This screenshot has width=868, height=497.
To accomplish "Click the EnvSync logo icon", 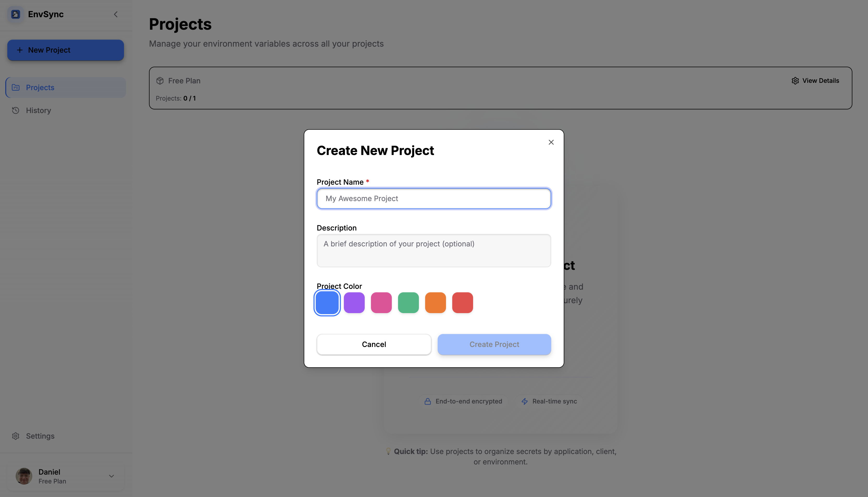I will pyautogui.click(x=15, y=14).
